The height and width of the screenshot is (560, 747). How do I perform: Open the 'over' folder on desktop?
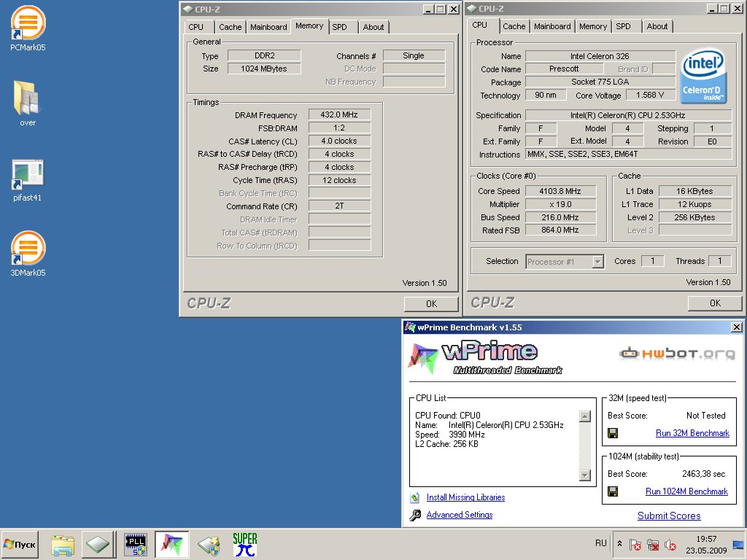point(28,103)
